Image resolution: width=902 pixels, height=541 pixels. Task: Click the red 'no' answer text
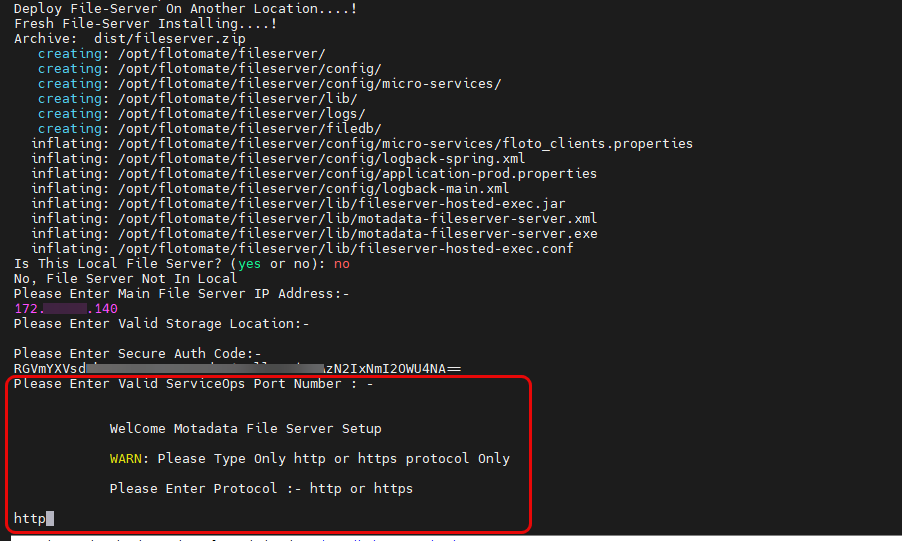(341, 264)
